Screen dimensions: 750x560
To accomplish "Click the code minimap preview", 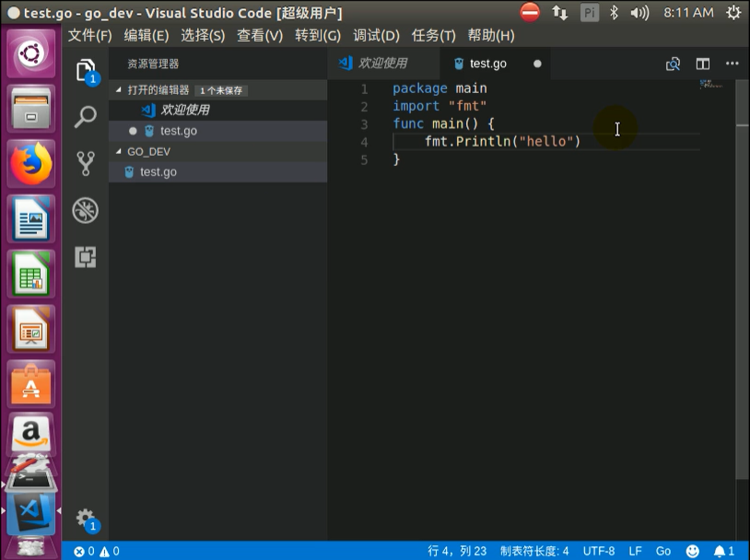I will (711, 85).
